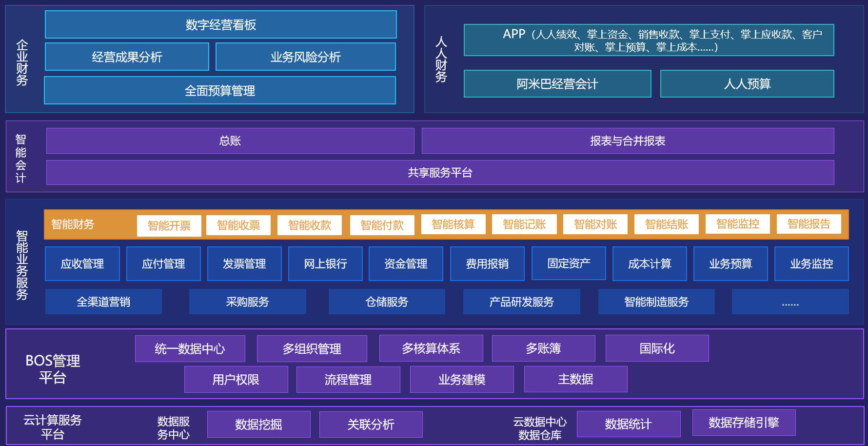
Task: Open the 应收管理 module
Action: coord(82,264)
